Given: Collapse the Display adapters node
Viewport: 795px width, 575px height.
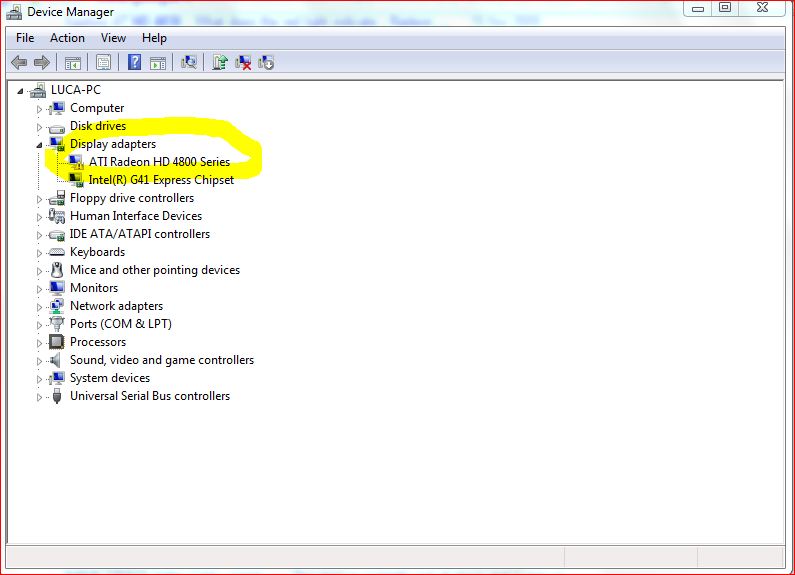Looking at the screenshot, I should [40, 145].
